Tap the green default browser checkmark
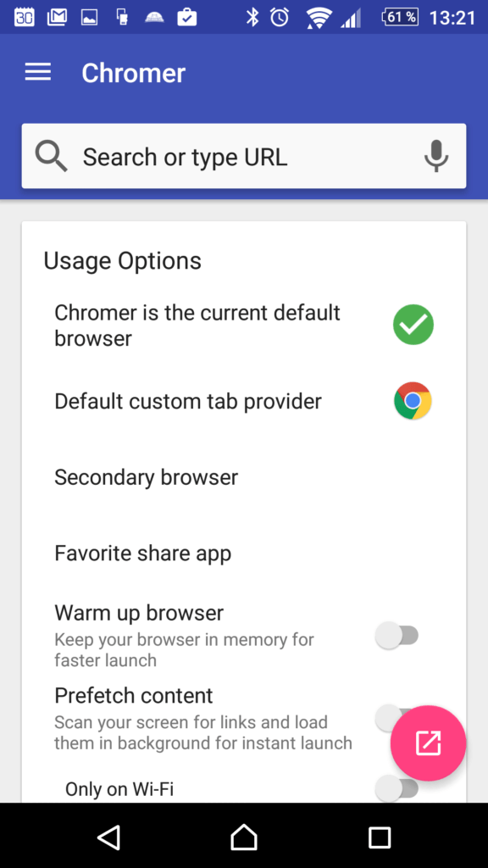 413,325
